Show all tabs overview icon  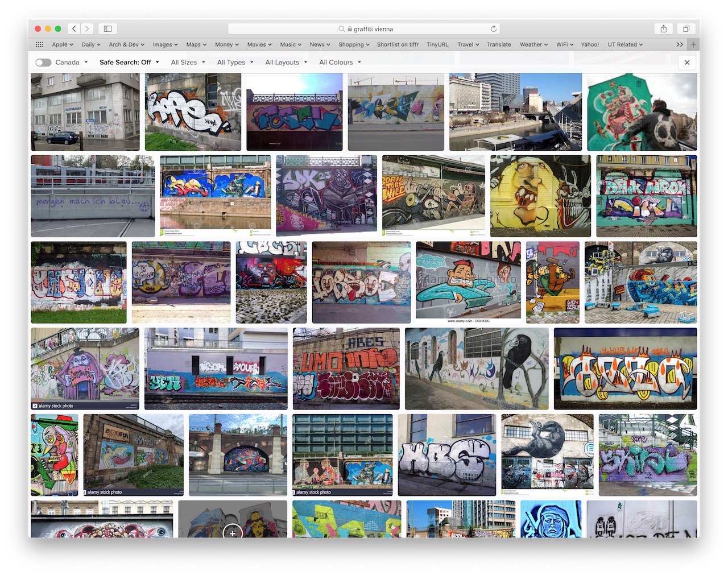point(686,28)
